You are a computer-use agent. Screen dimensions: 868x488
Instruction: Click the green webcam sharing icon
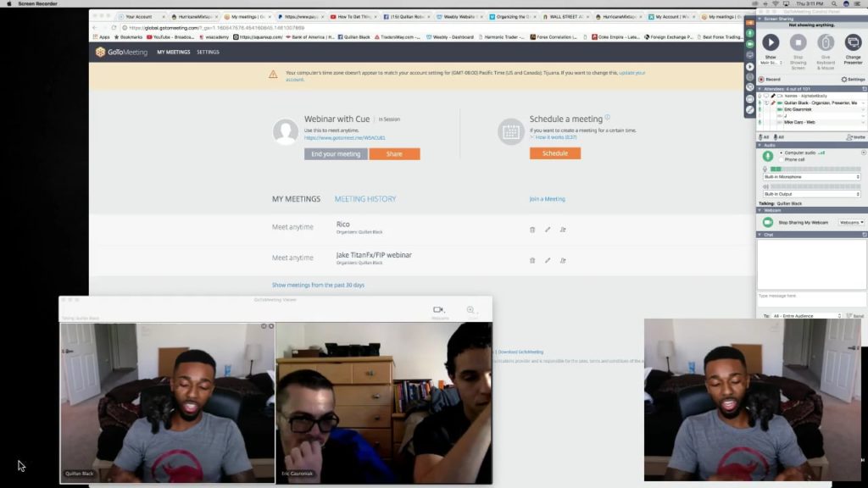[768, 223]
